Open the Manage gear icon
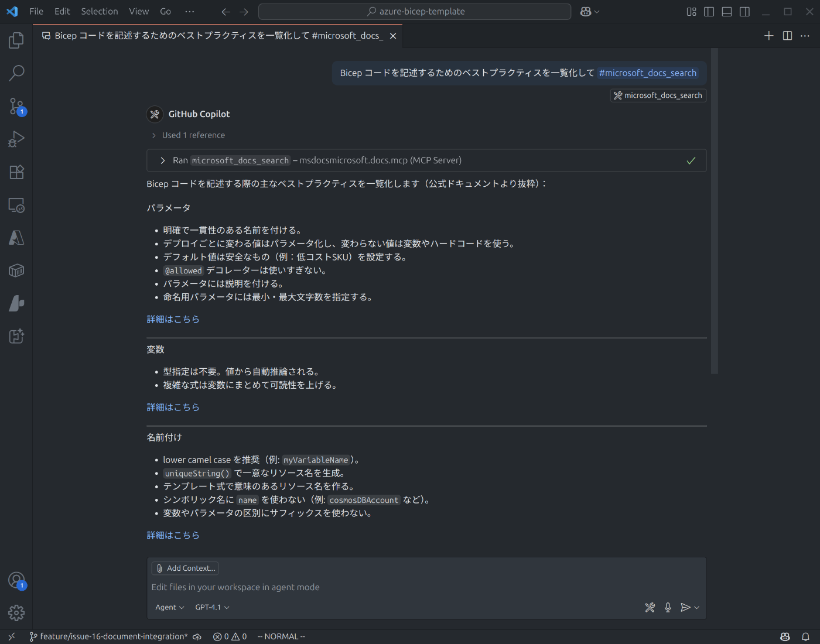820x644 pixels. tap(16, 613)
